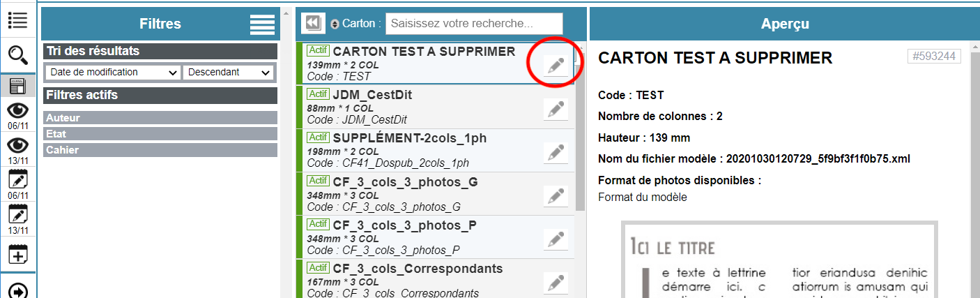Viewport: 980px width, 298px height.
Task: Open the Descendant order dropdown
Action: [x=229, y=72]
